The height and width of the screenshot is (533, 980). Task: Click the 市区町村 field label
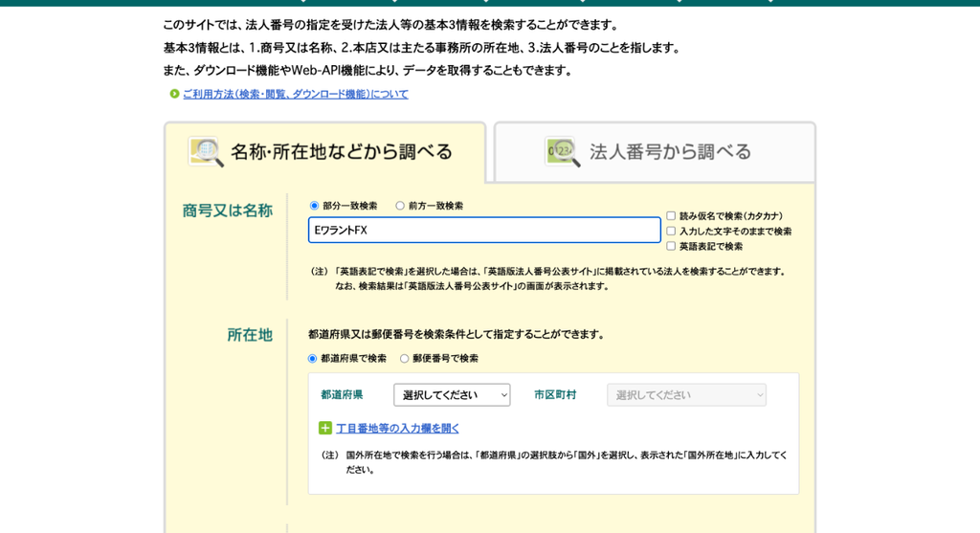point(555,395)
